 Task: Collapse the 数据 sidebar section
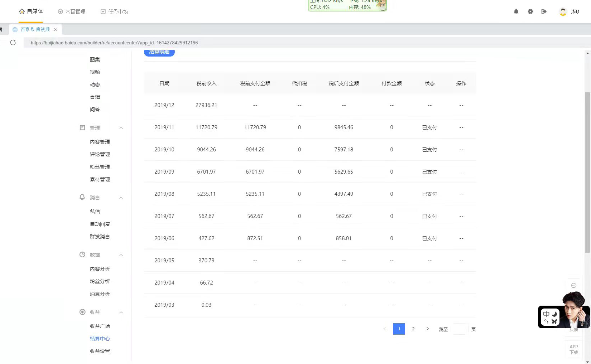coord(121,255)
